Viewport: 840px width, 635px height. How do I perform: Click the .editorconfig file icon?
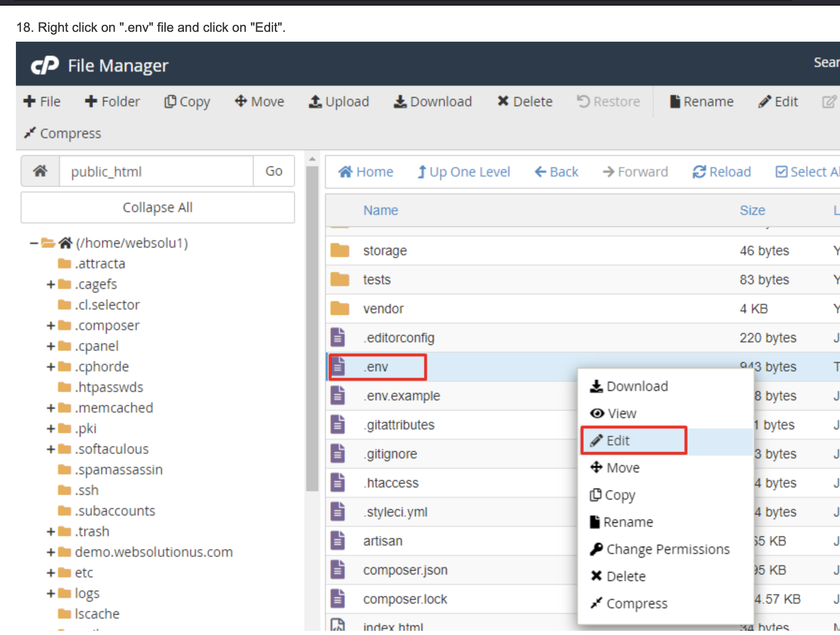338,338
